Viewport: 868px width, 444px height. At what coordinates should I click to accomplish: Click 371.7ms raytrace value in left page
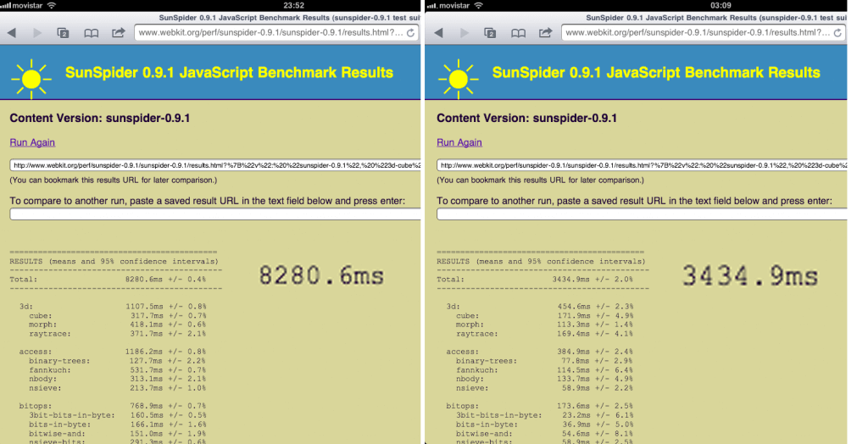point(147,334)
